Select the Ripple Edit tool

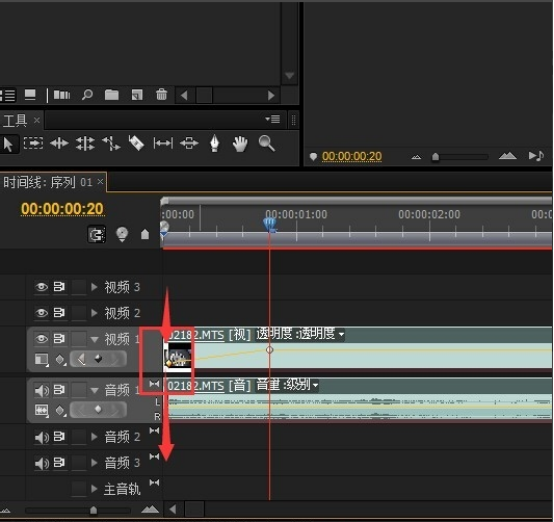(x=59, y=143)
